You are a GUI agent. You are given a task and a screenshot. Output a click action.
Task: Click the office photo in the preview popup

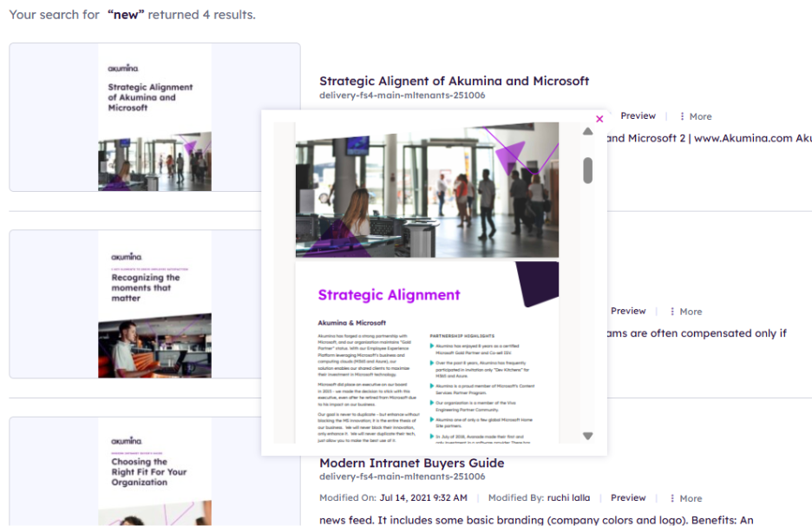[x=426, y=195]
